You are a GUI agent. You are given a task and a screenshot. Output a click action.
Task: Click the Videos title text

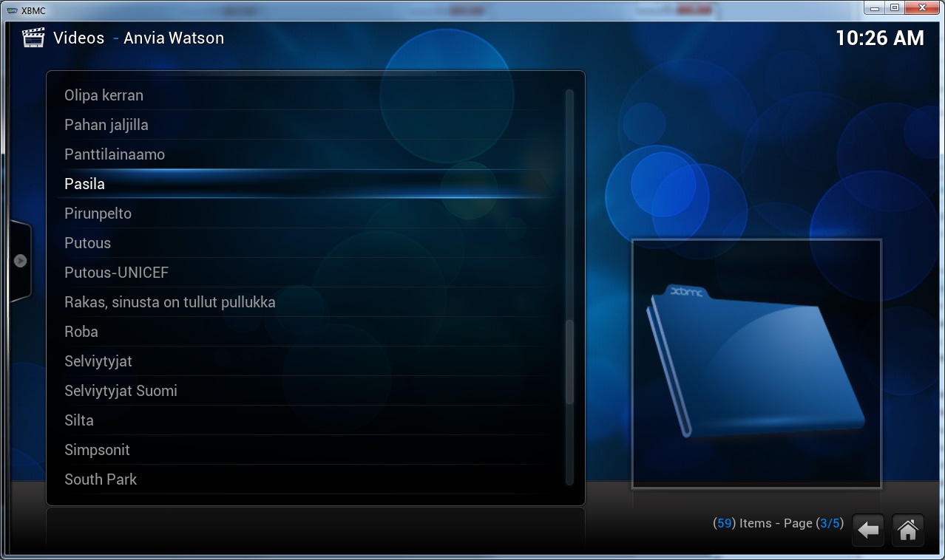click(78, 38)
